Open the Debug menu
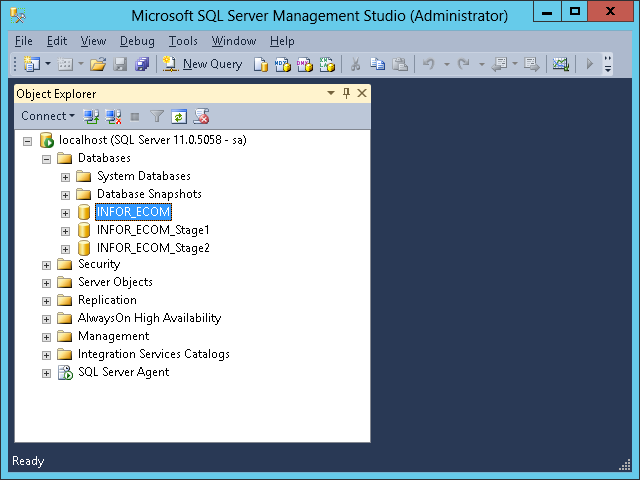This screenshot has height=480, width=640. click(x=137, y=41)
